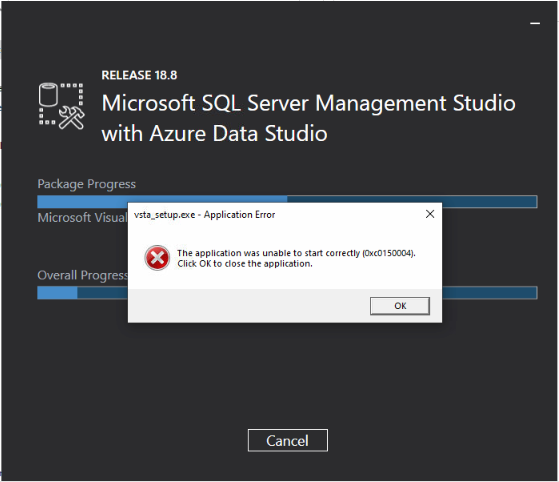Click the unfilled right end of Overall Progress bar
This screenshot has height=482, width=559.
[x=489, y=293]
